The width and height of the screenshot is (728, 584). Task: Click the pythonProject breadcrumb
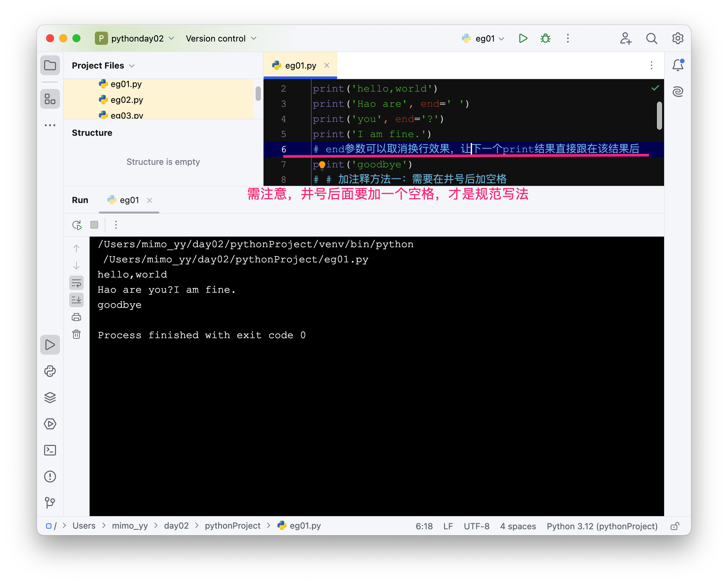[233, 526]
